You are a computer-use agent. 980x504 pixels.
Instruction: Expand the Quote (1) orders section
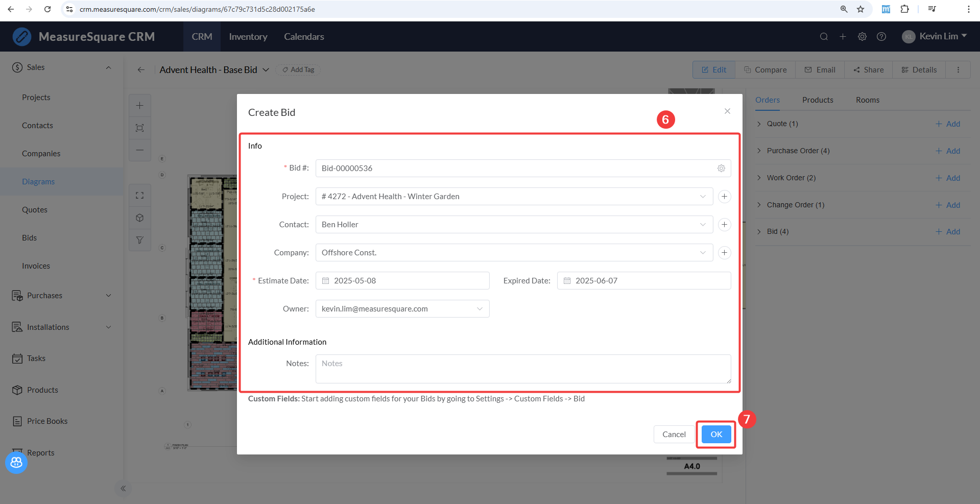(759, 124)
